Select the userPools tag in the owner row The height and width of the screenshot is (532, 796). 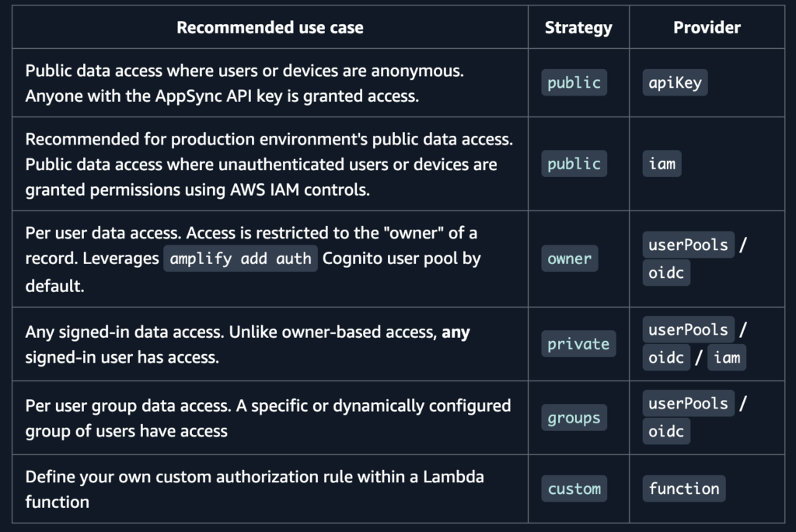688,245
